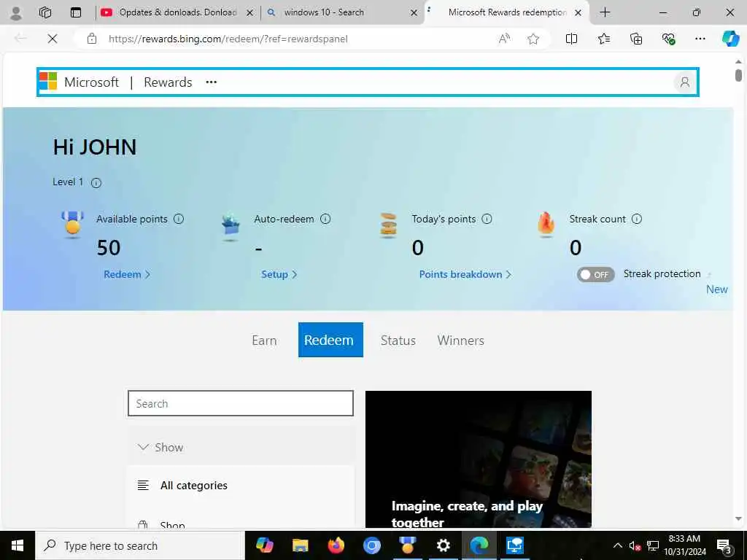The width and height of the screenshot is (747, 560).
Task: Show hidden system tray icons
Action: [617, 545]
